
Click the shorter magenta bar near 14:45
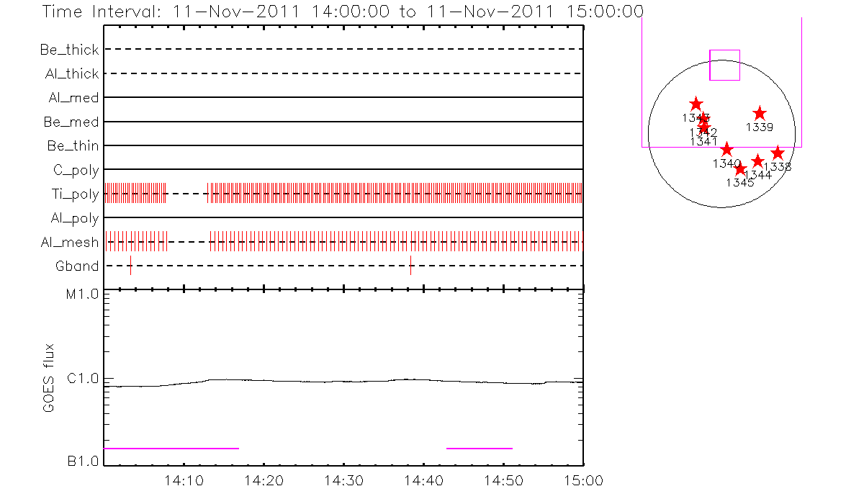(x=480, y=448)
